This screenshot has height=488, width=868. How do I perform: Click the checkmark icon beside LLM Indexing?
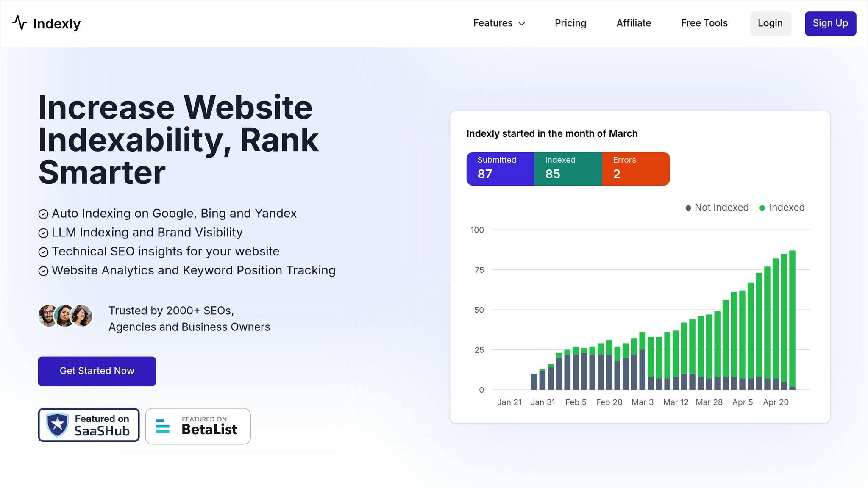pyautogui.click(x=44, y=233)
